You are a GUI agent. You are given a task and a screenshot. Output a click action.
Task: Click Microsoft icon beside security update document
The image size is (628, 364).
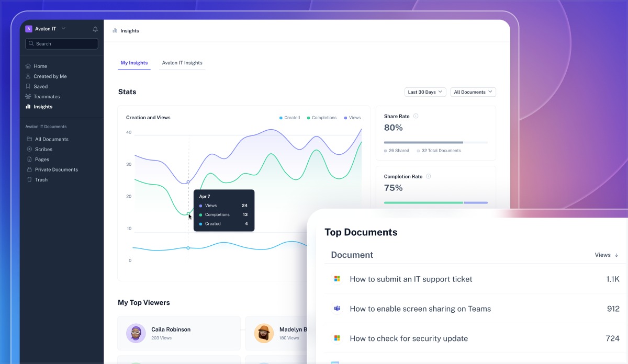click(337, 338)
